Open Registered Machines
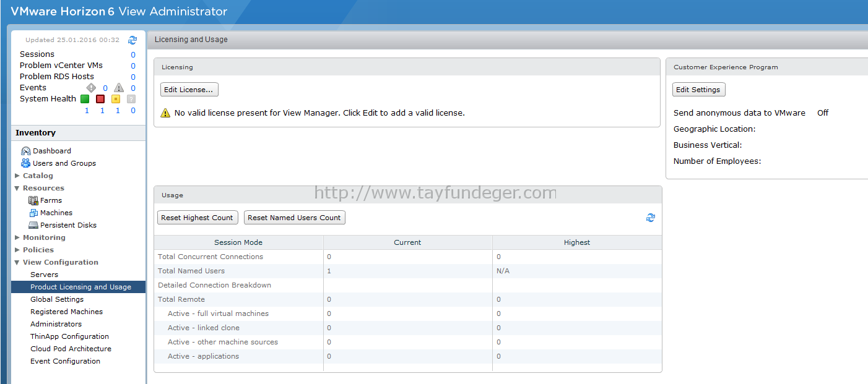The image size is (868, 384). pos(66,312)
